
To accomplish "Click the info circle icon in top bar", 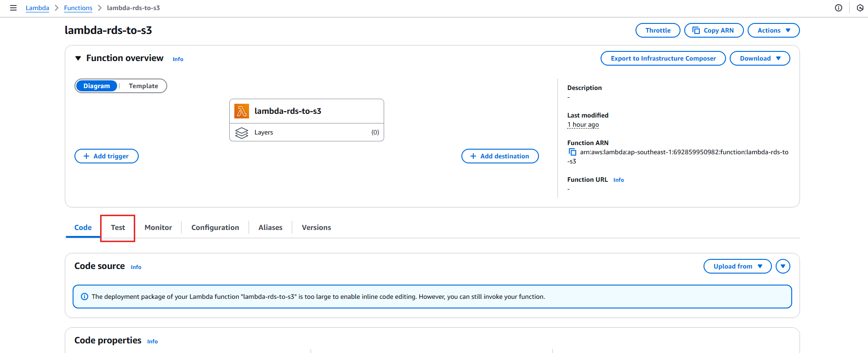I will coord(839,8).
